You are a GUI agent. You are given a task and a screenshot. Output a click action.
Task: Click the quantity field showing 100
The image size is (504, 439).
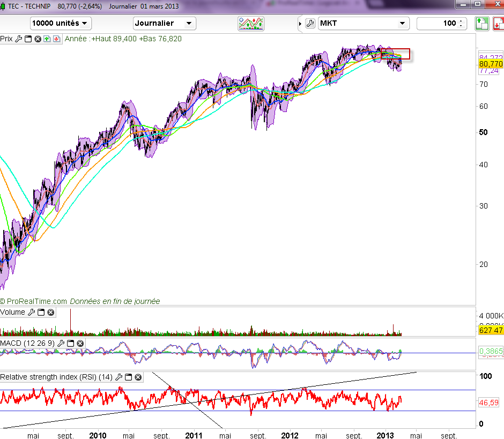click(x=438, y=24)
